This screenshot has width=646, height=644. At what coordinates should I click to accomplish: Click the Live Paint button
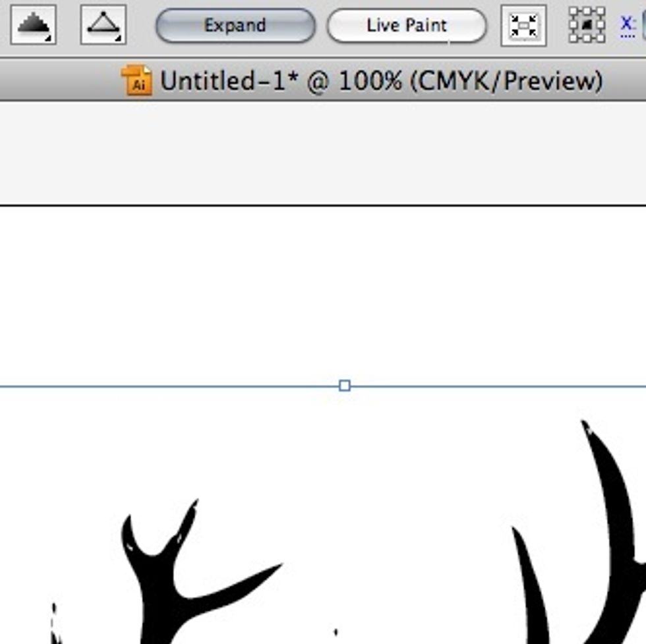click(x=407, y=26)
